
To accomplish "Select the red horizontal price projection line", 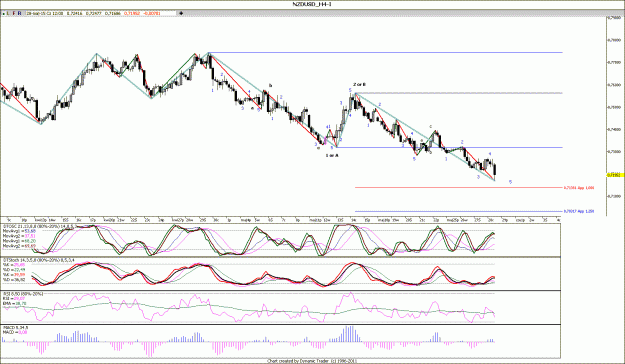I will (x=458, y=187).
